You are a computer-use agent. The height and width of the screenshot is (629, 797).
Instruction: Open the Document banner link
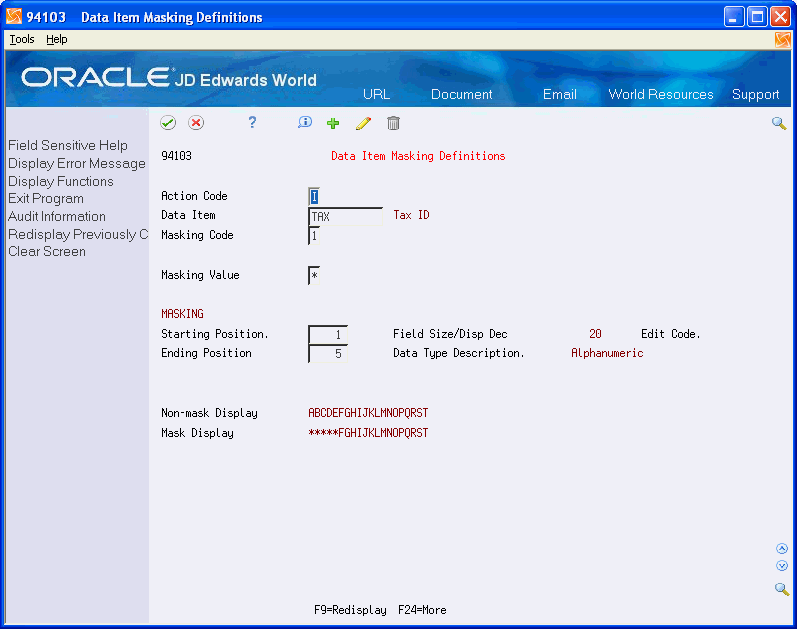pyautogui.click(x=462, y=94)
